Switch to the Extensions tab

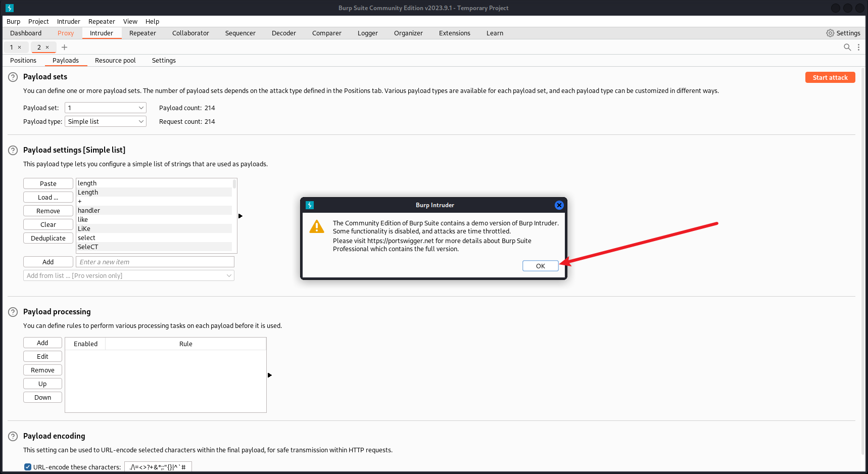click(455, 33)
